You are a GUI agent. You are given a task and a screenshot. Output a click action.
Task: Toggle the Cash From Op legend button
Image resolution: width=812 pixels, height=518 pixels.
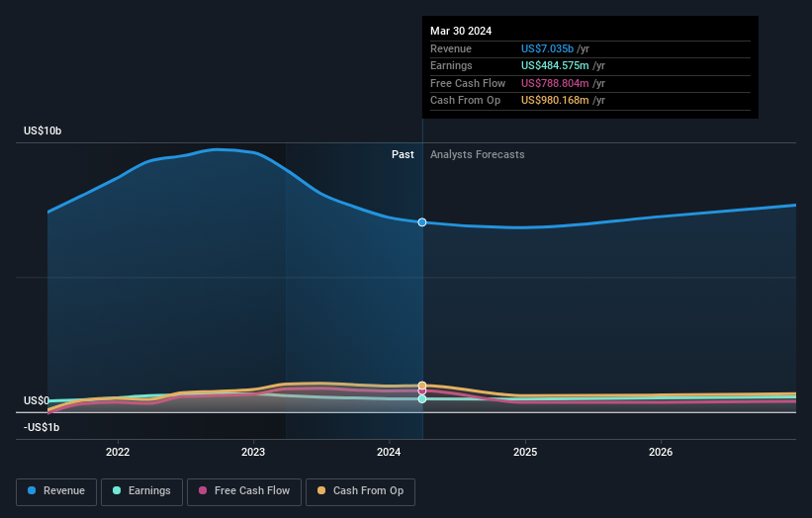[360, 491]
